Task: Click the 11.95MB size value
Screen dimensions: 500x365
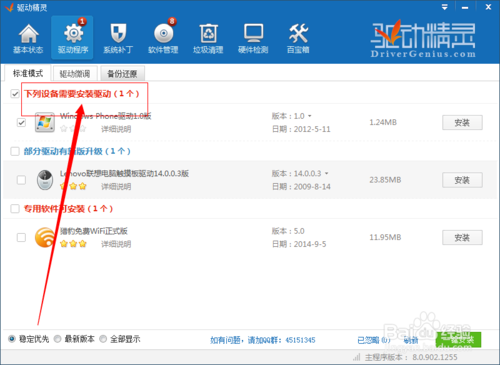Action: point(385,237)
